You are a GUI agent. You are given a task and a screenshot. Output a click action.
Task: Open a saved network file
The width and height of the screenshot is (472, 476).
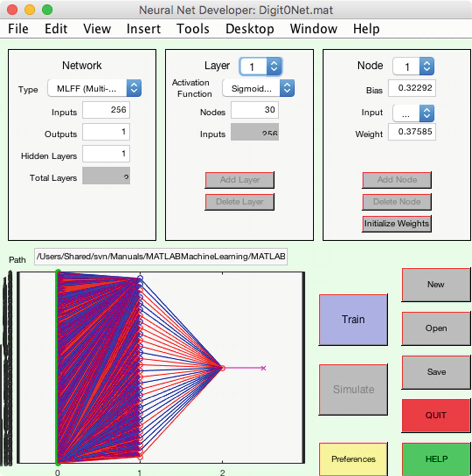click(x=435, y=328)
